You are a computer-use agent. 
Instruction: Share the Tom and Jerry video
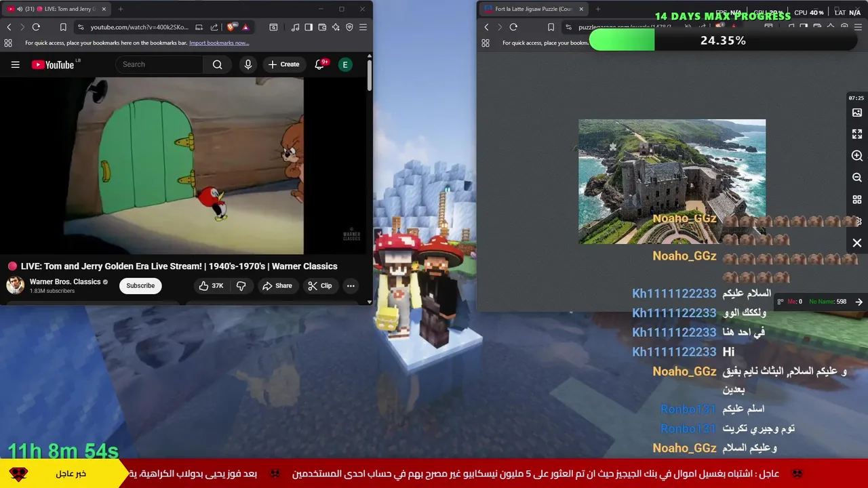click(x=277, y=285)
